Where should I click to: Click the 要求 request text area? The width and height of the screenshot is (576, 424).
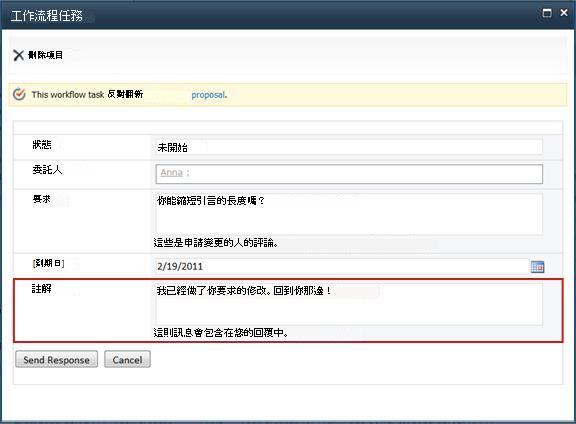pyautogui.click(x=349, y=214)
